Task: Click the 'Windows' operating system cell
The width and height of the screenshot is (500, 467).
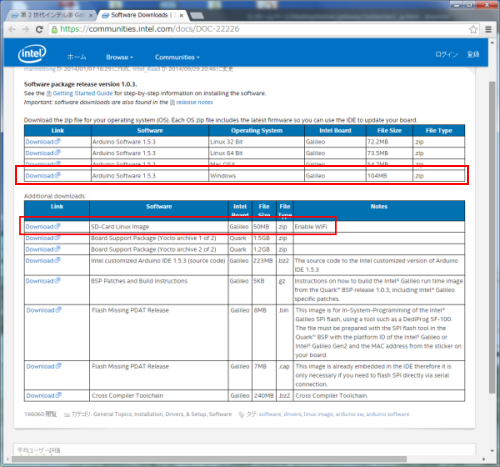Action: click(256, 176)
